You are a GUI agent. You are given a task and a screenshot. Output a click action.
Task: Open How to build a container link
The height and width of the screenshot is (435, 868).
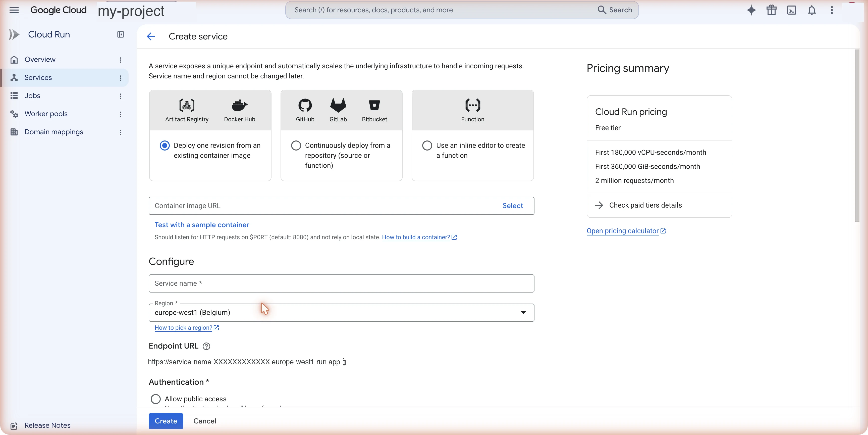click(419, 237)
